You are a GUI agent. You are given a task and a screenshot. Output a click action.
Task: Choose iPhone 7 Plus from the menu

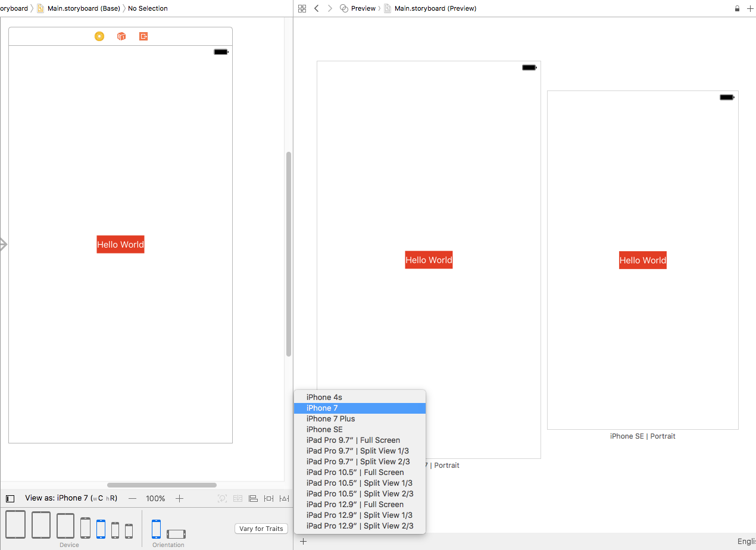pos(360,418)
